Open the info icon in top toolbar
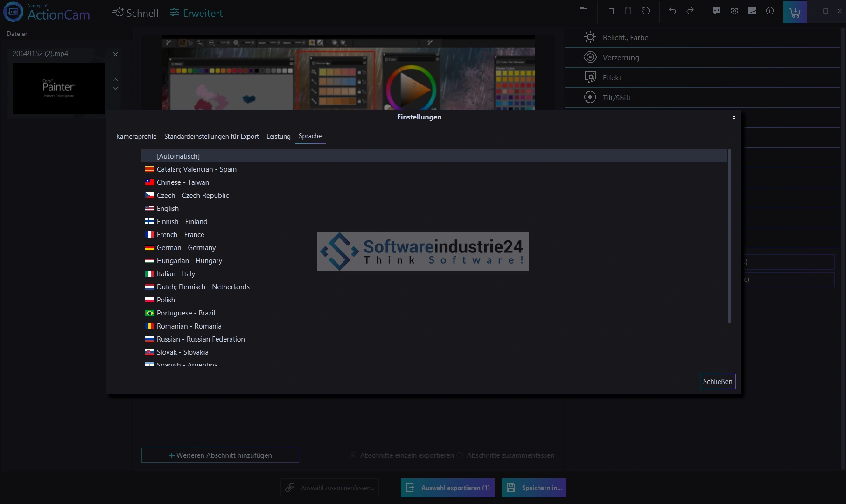The height and width of the screenshot is (504, 846). click(770, 11)
